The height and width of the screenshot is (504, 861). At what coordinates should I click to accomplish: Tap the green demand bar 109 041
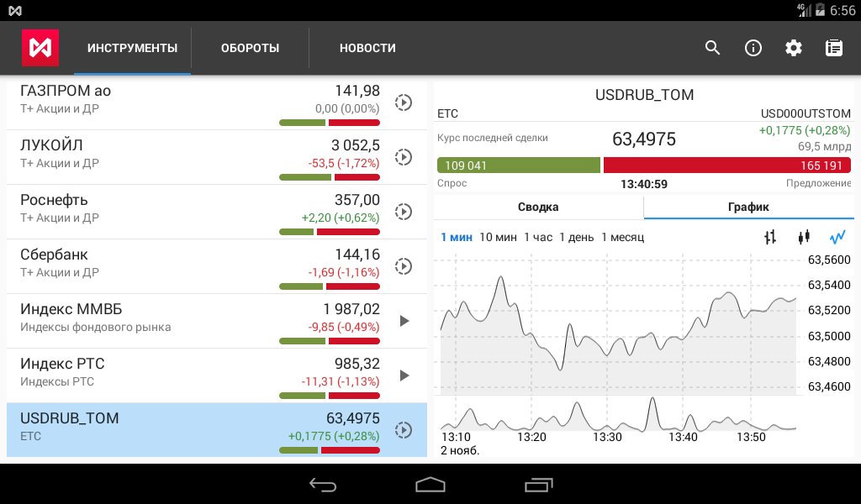point(518,165)
